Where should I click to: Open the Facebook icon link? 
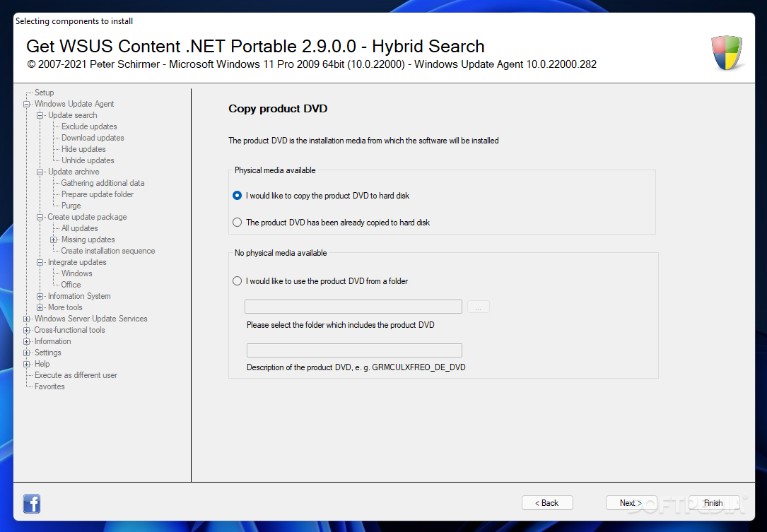[x=32, y=503]
